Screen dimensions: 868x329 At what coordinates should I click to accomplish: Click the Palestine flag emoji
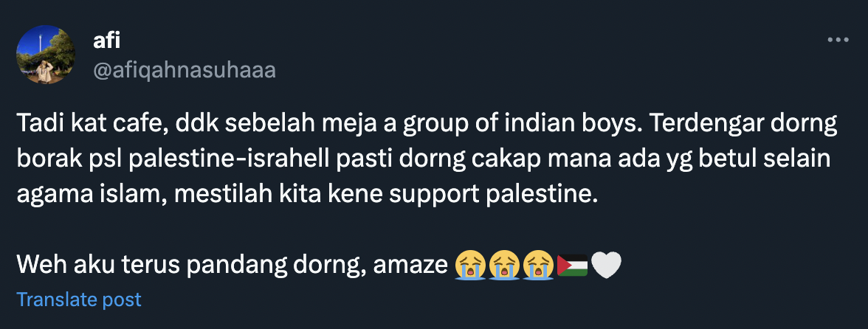tap(572, 264)
